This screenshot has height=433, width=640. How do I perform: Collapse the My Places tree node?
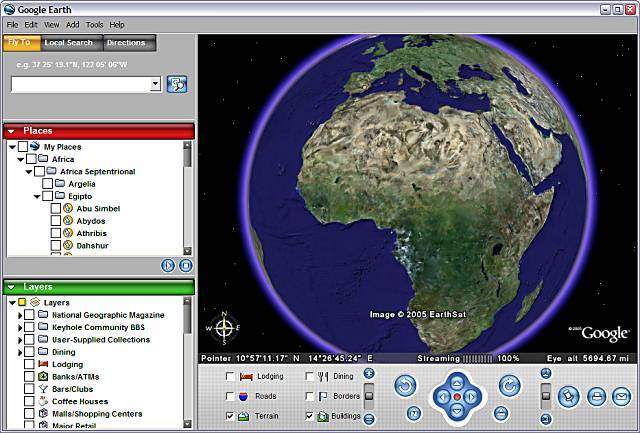[12, 147]
